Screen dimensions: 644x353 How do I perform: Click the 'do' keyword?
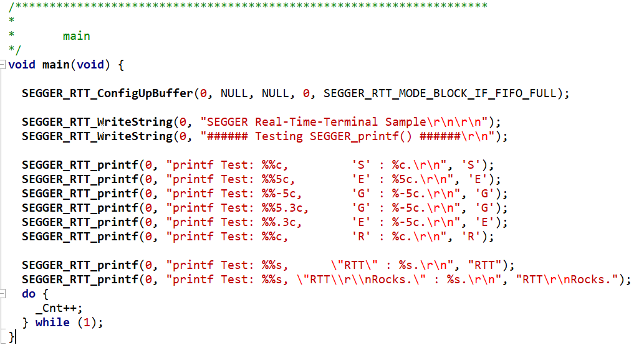pyautogui.click(x=29, y=294)
